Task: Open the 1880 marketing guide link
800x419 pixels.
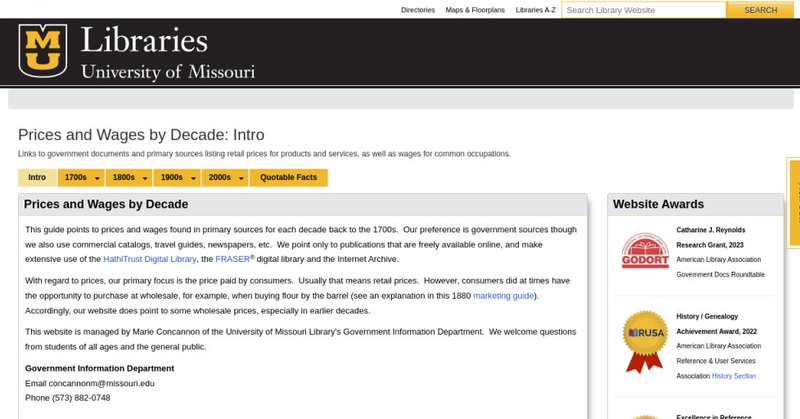Action: [x=503, y=296]
